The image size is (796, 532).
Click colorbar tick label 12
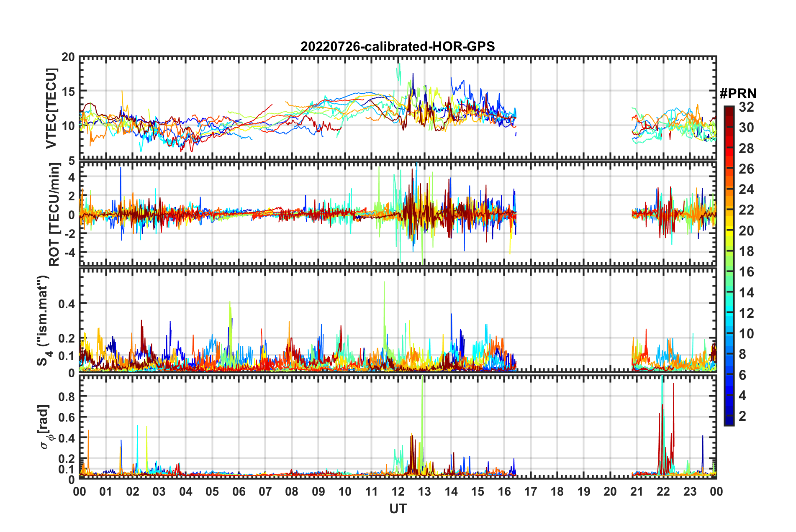[746, 313]
